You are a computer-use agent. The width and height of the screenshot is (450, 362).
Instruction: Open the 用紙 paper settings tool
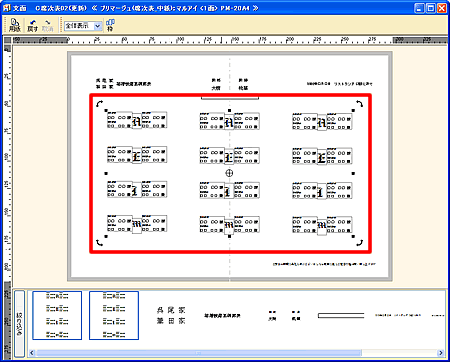(14, 25)
